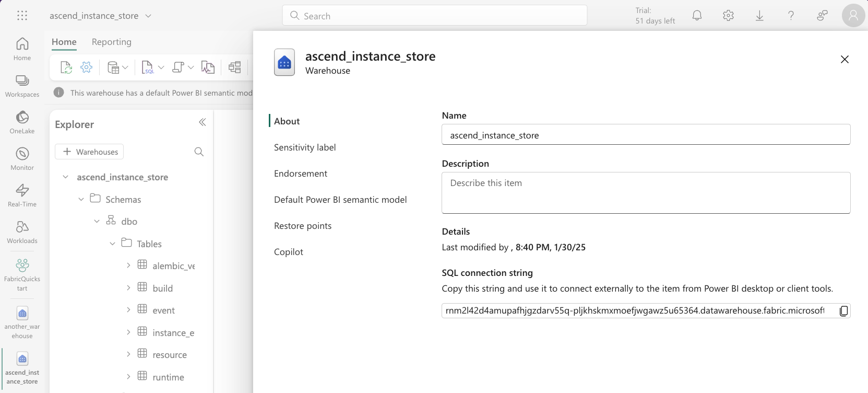Open Real-Time in left rail
868x393 pixels.
tap(22, 195)
